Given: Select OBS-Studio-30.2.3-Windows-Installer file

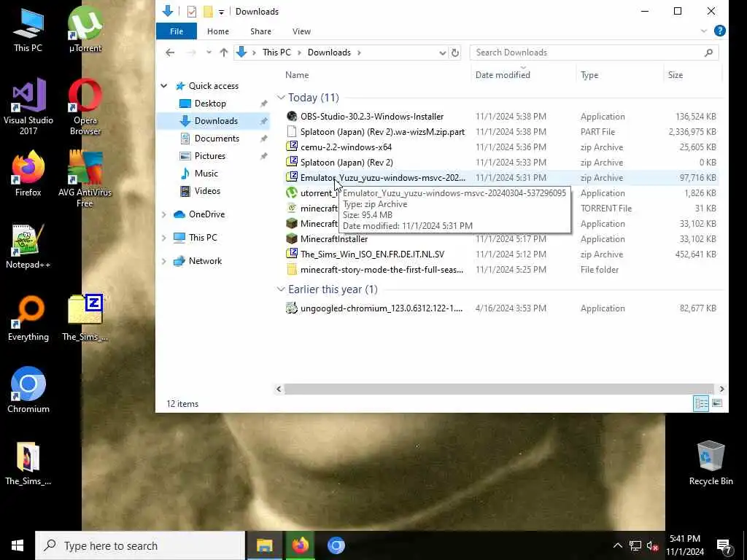Looking at the screenshot, I should click(371, 117).
